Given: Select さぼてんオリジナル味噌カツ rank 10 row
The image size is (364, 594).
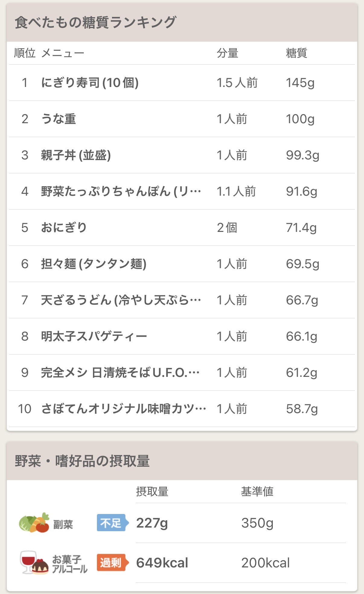Looking at the screenshot, I should click(182, 409).
